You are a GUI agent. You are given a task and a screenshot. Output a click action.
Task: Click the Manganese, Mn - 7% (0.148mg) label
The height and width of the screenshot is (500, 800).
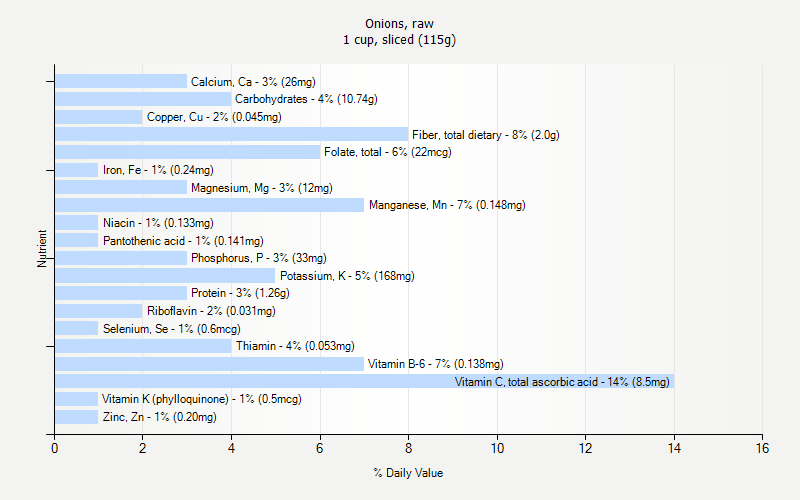(x=447, y=205)
